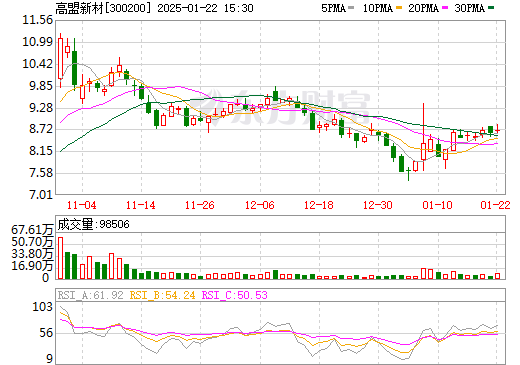Click the green 30PMA legend color marker
The image size is (520, 365).
pyautogui.click(x=491, y=8)
